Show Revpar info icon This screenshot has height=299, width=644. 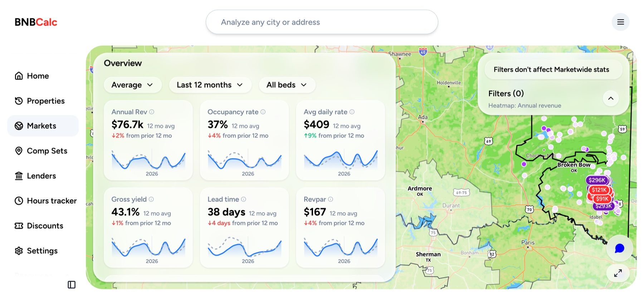pos(331,199)
